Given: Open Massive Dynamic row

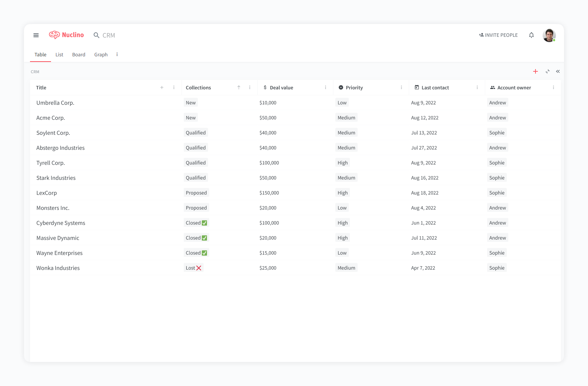Looking at the screenshot, I should [58, 238].
